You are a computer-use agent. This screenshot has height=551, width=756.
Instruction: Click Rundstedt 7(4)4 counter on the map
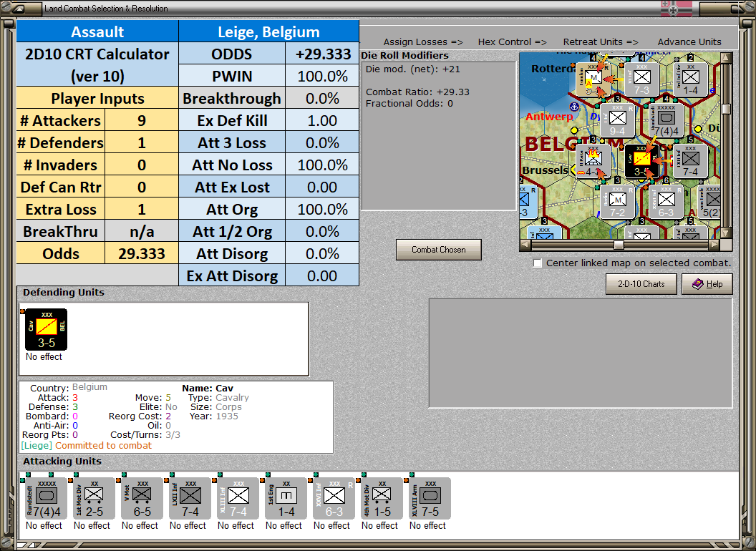pos(667,120)
